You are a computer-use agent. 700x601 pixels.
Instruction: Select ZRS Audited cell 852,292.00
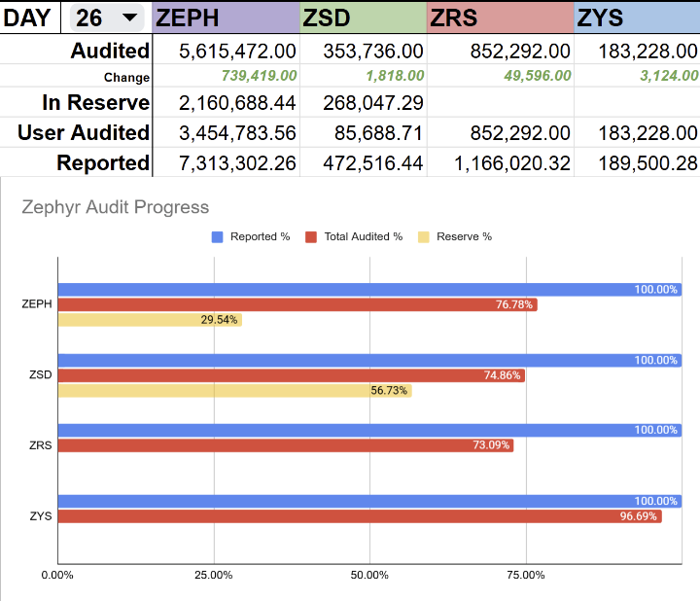tap(520, 51)
